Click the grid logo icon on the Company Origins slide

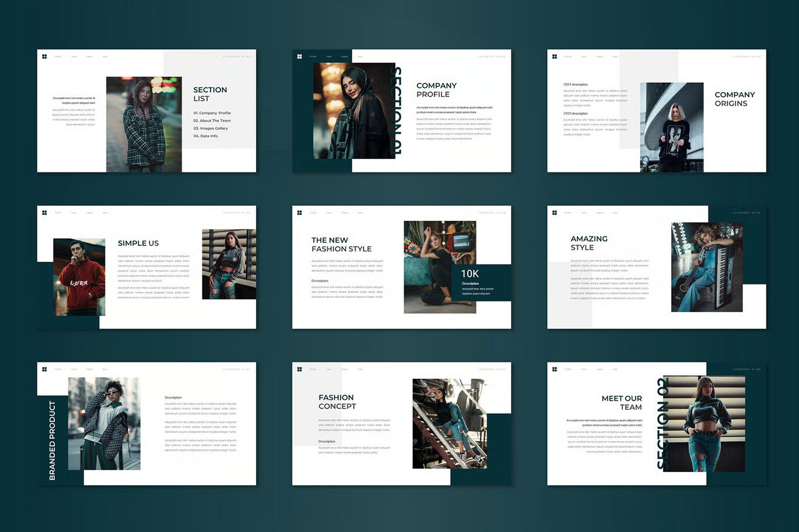[553, 56]
